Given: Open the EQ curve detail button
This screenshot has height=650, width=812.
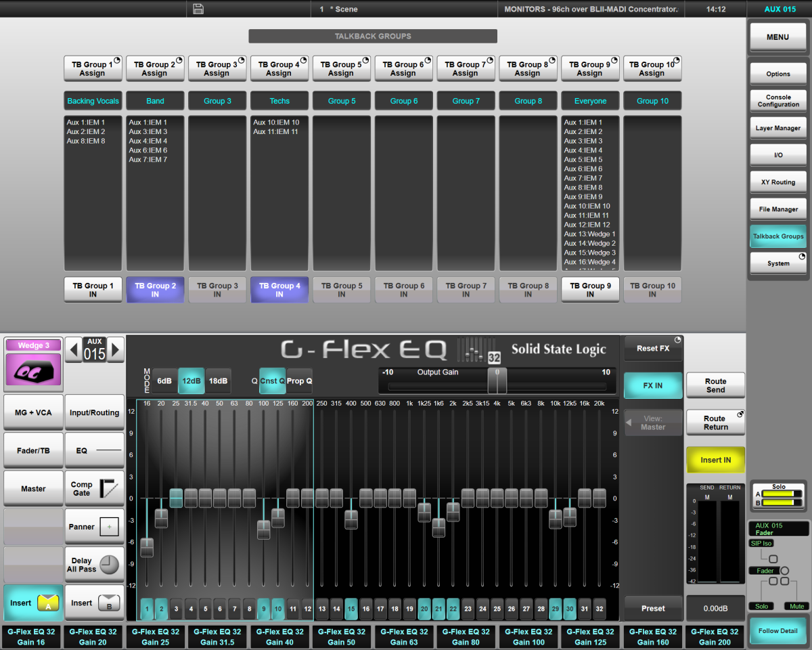Looking at the screenshot, I should pos(95,450).
